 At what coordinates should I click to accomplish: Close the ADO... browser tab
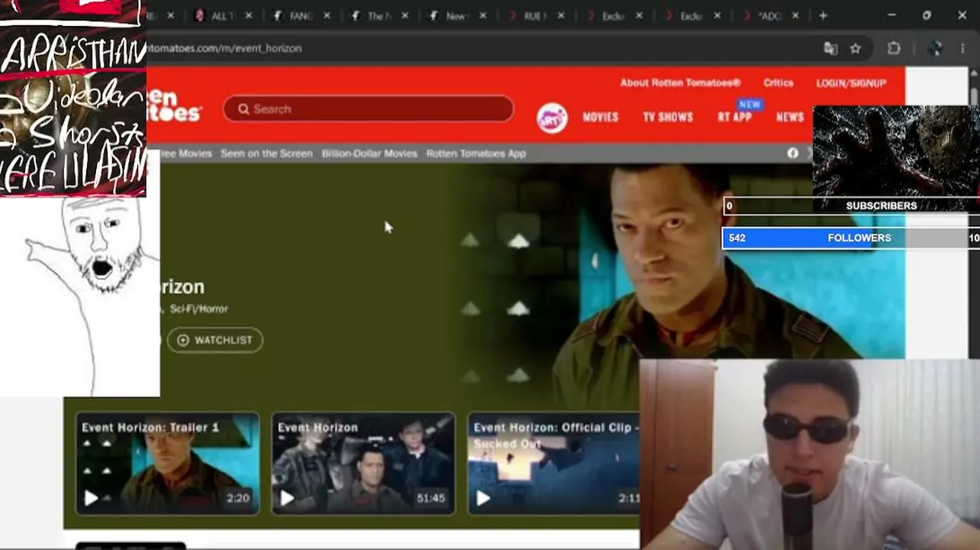[795, 15]
